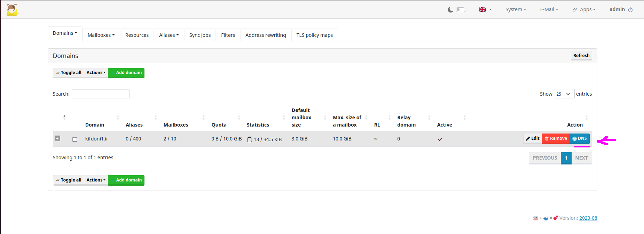This screenshot has width=644, height=234.
Task: Switch to the Sync jobs tab
Action: pyautogui.click(x=200, y=35)
